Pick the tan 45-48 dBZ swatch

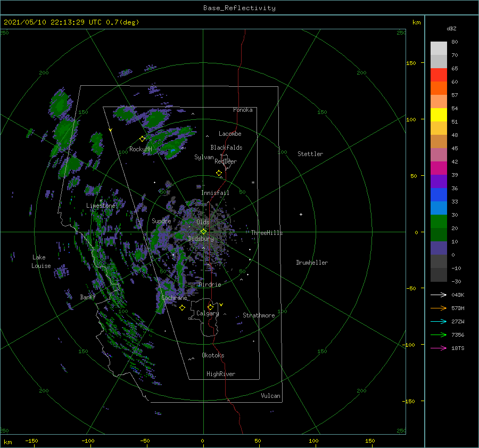click(x=439, y=142)
